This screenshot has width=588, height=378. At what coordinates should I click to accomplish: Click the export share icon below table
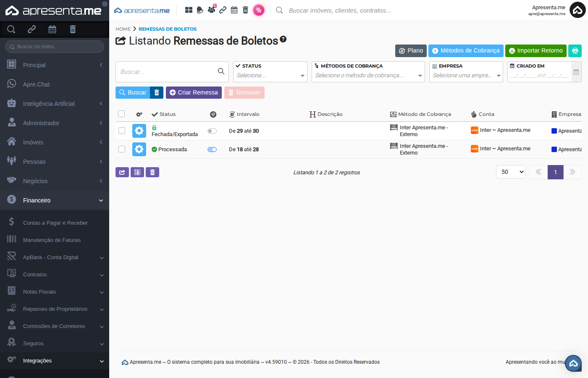tap(122, 172)
